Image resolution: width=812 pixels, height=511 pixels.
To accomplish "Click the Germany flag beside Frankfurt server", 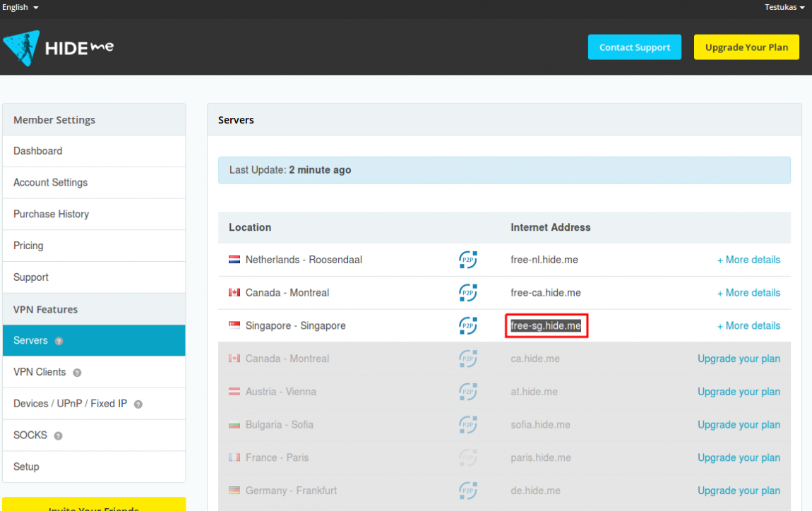I will point(234,490).
